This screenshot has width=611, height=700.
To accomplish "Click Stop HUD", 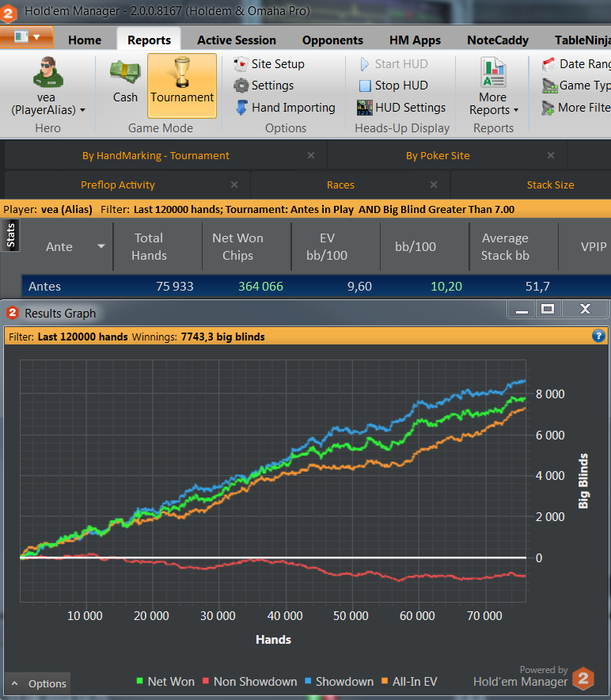I will tap(394, 85).
